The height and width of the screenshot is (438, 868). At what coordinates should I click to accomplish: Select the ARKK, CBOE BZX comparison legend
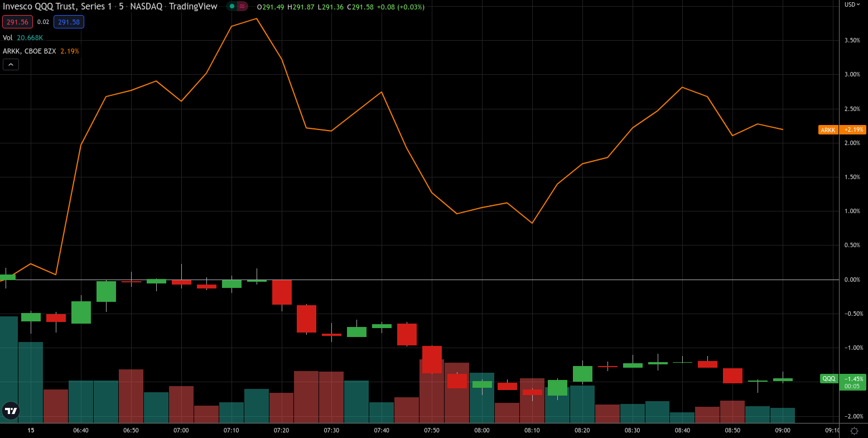click(x=29, y=51)
